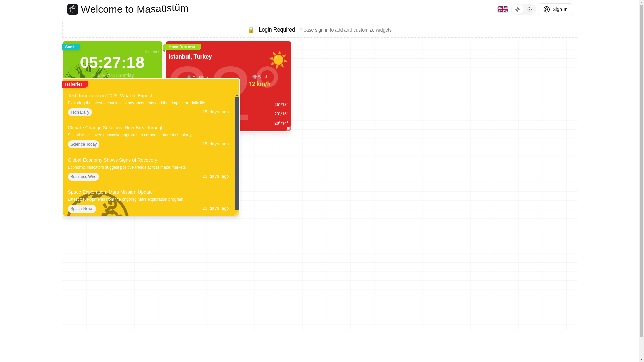This screenshot has height=362, width=644.
Task: Click forecast temperature 23°/16°
Action: [281, 114]
